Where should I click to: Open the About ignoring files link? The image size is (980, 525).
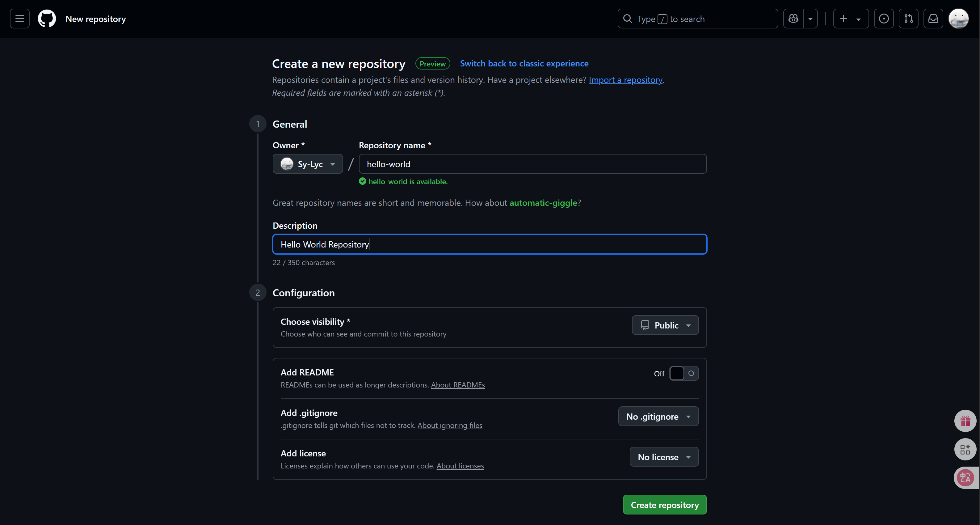[450, 426]
